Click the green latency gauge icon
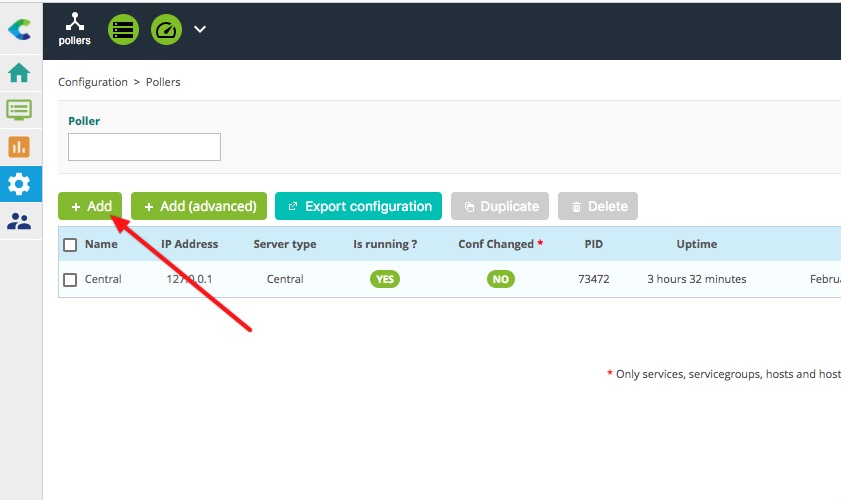 click(x=166, y=29)
